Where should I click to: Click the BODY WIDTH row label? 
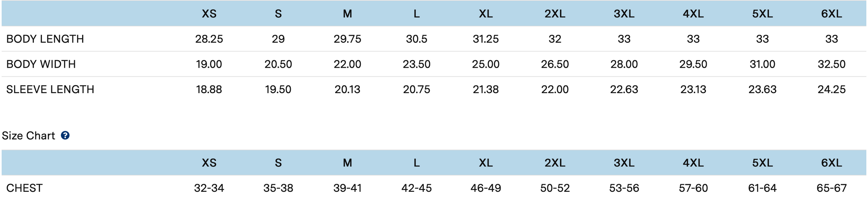coord(41,64)
